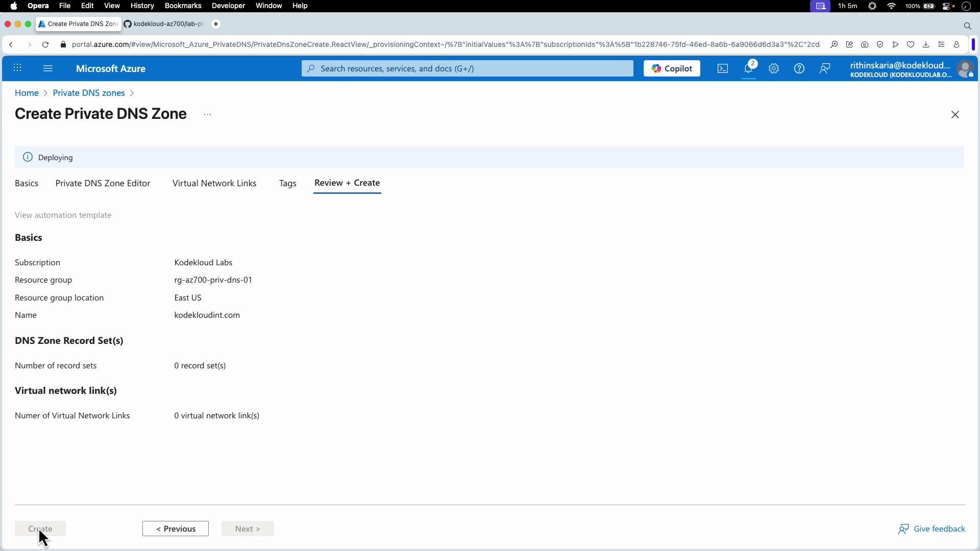Screen dimensions: 980x551
Task: Open the ellipsis menu beside page title
Action: coord(207,115)
